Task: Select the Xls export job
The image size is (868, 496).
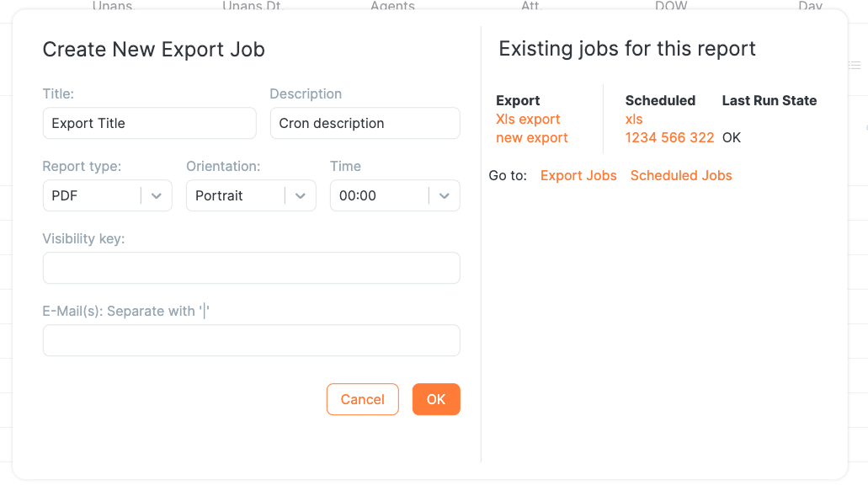Action: [528, 119]
